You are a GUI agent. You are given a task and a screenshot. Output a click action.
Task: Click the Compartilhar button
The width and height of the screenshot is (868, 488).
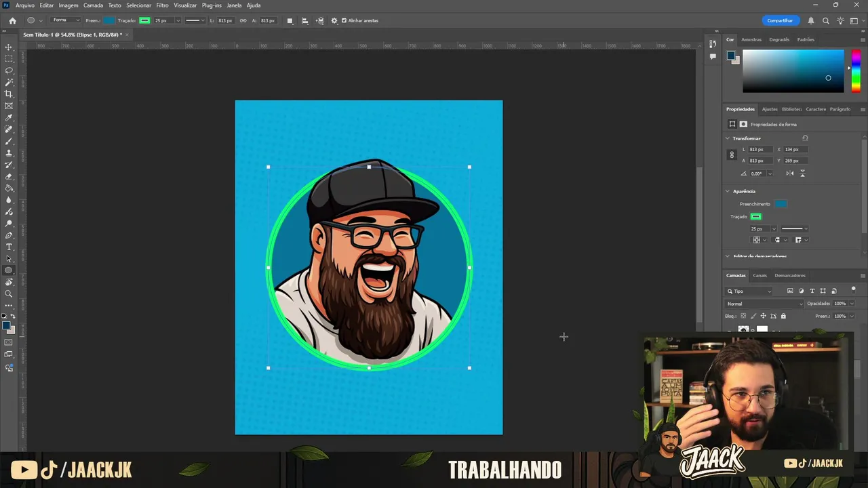780,20
